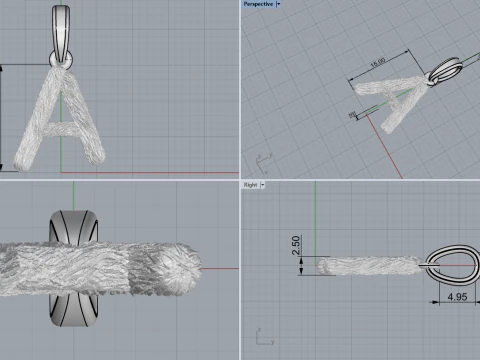This screenshot has width=480, height=360.
Task: Select the 4.95 dimension text
Action: (457, 297)
